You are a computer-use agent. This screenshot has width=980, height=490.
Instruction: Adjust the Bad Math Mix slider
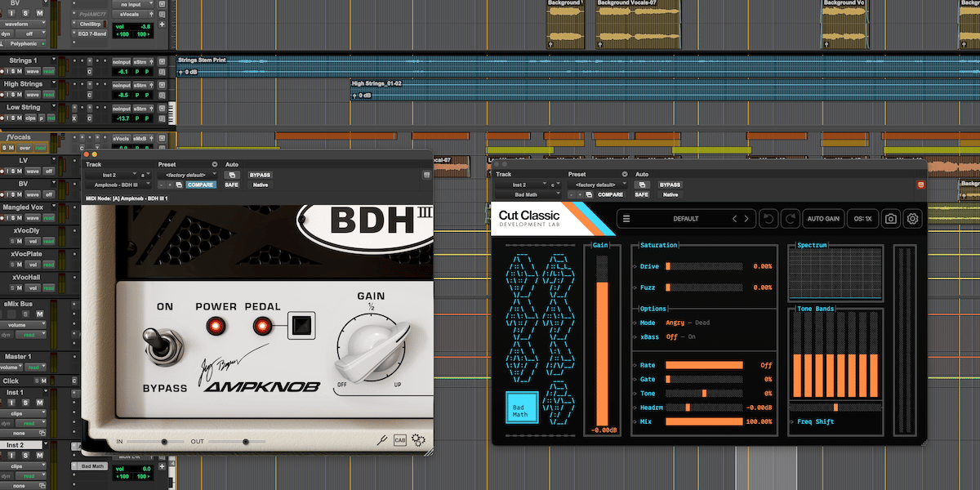pyautogui.click(x=704, y=421)
